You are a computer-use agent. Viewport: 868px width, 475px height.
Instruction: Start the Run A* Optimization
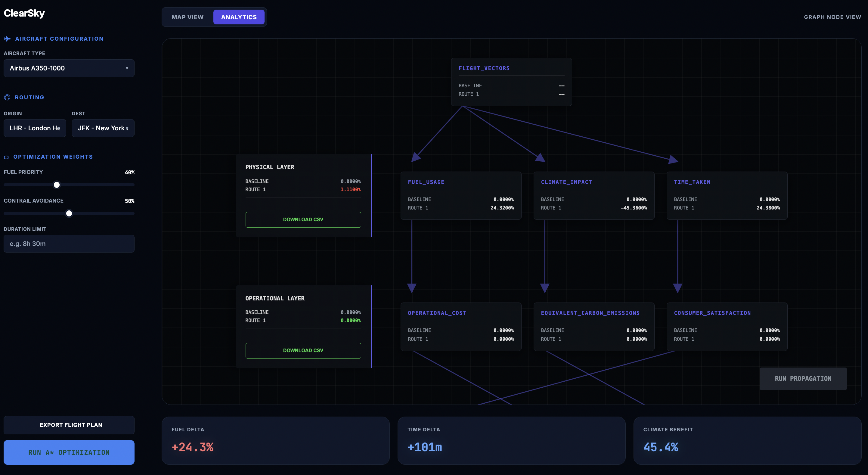[x=69, y=452]
